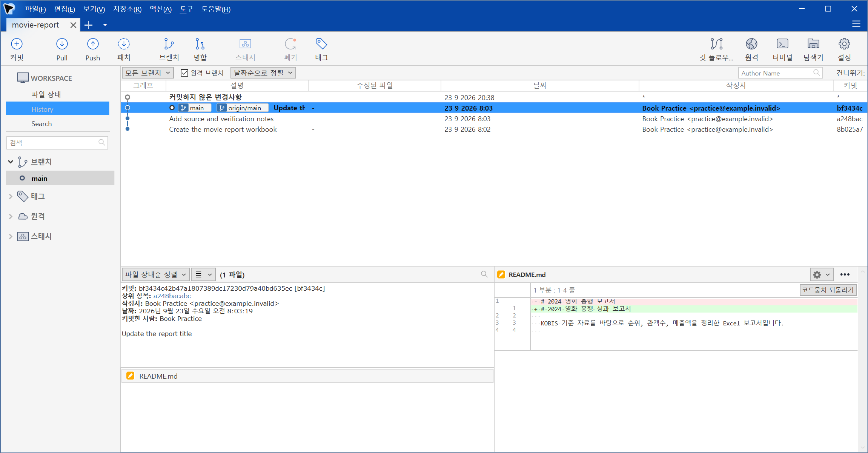Click the sidebar search box magnifier icon

101,142
